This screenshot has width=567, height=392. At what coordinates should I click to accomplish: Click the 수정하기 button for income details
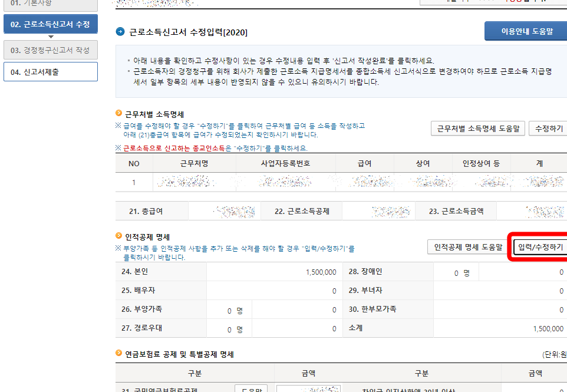click(548, 128)
